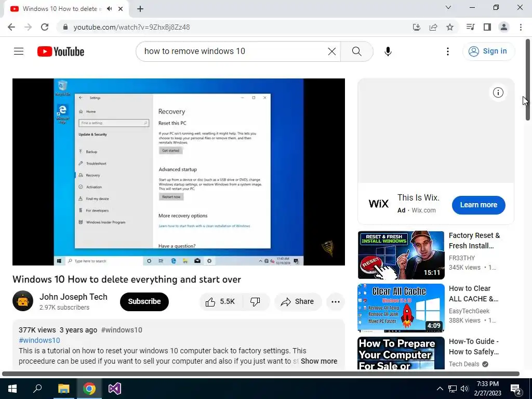This screenshot has height=399, width=532.
Task: Open Visual Studio from taskbar
Action: [115, 389]
